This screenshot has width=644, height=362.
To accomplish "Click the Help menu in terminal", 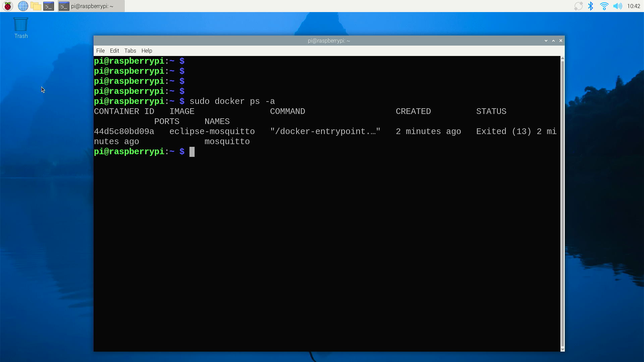I will pyautogui.click(x=147, y=50).
